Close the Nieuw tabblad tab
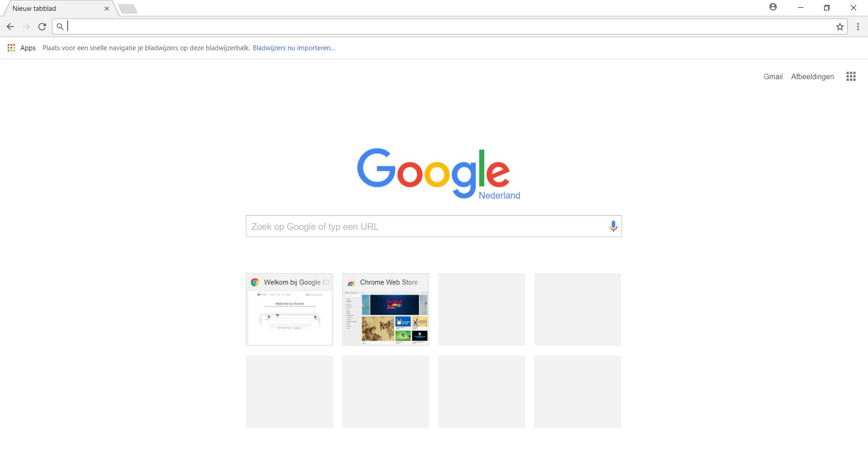 (x=107, y=9)
